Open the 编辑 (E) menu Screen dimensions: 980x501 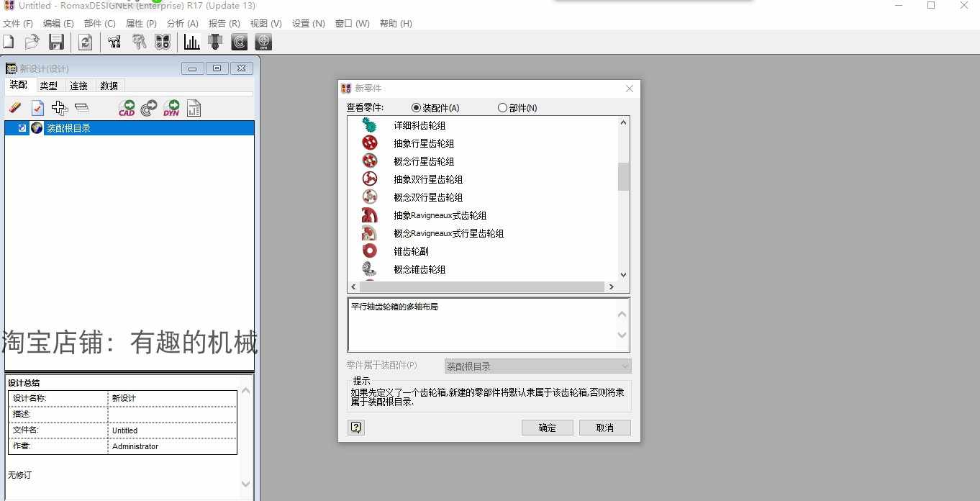pos(58,24)
